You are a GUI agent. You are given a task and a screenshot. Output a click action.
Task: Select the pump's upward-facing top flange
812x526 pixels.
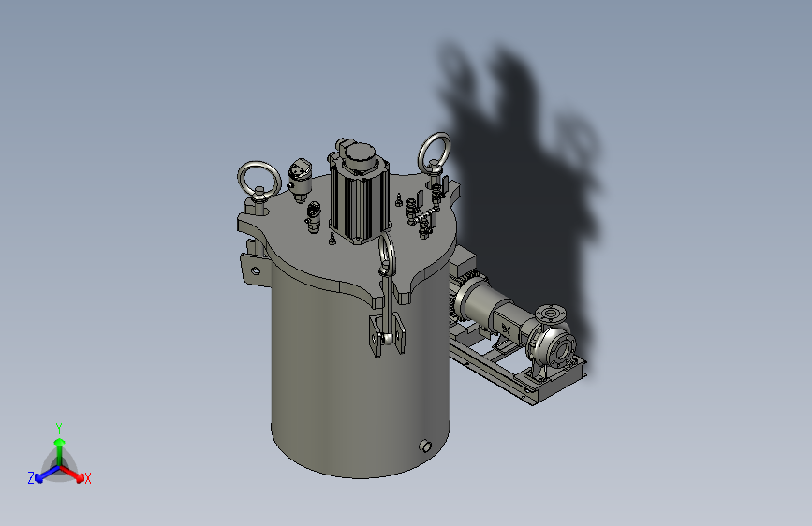pos(551,313)
